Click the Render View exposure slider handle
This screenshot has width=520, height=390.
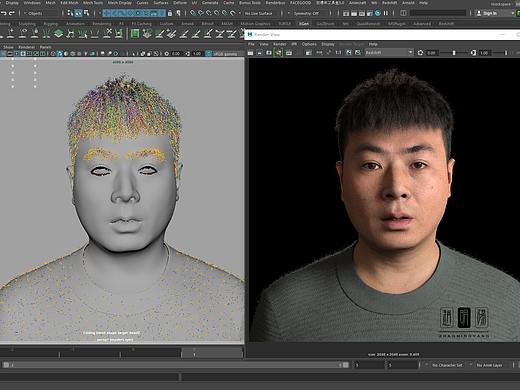pos(454,53)
